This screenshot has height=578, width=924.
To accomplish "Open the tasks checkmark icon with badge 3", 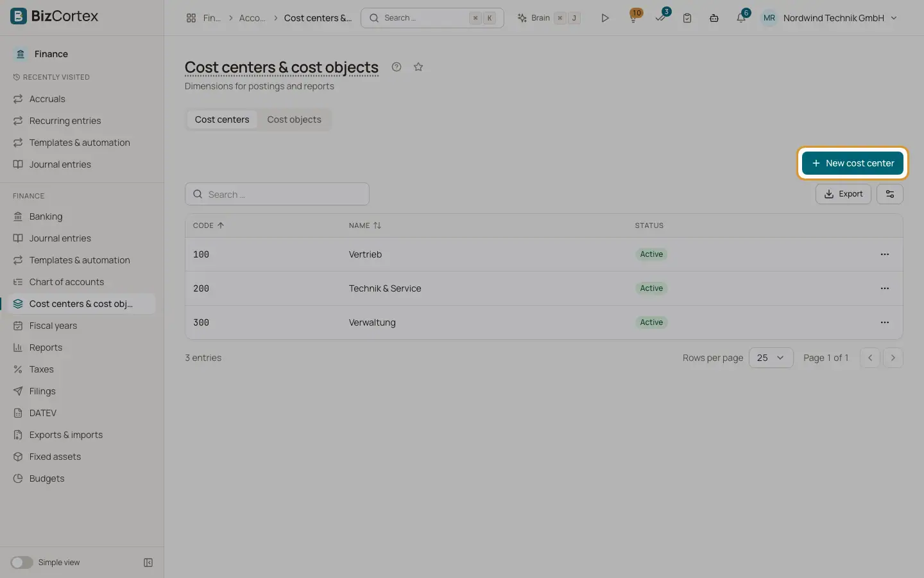I will tap(661, 17).
